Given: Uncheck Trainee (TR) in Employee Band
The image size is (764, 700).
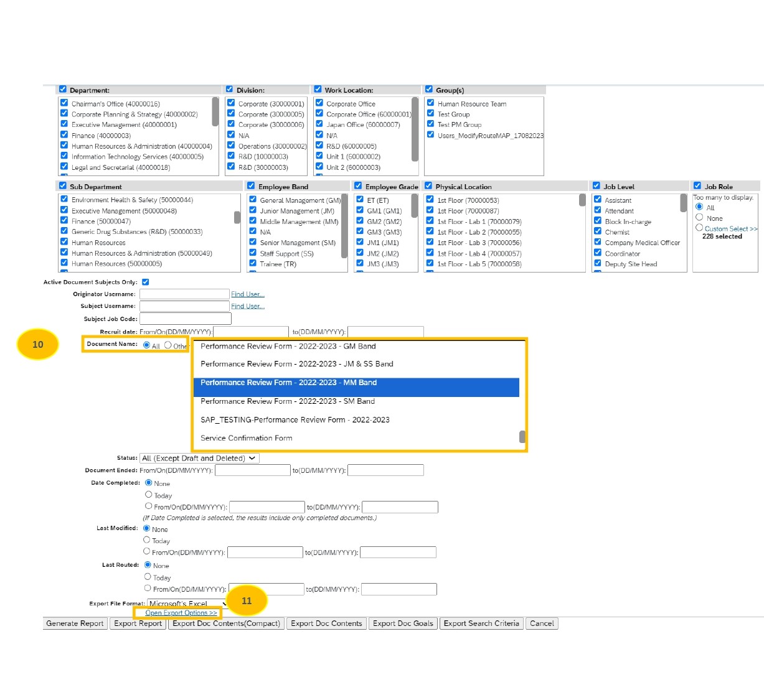Looking at the screenshot, I should [252, 264].
